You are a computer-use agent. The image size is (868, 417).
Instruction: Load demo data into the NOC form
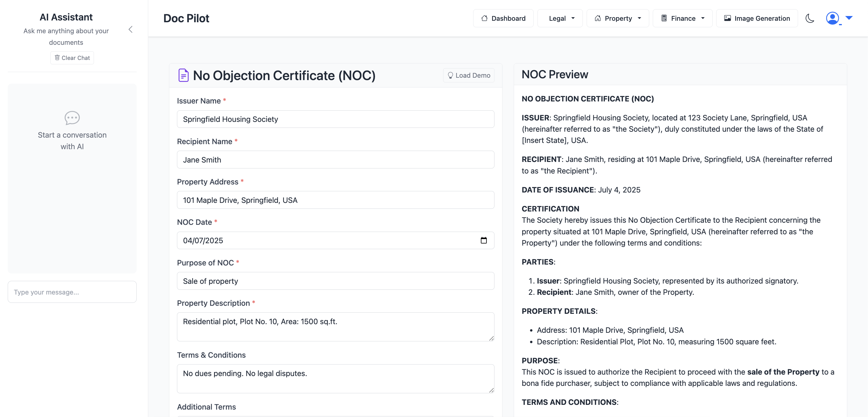468,75
